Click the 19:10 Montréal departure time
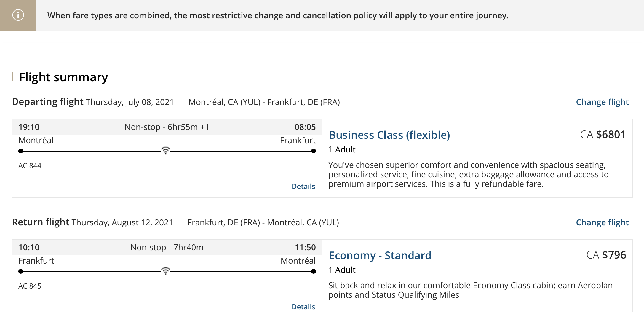 coord(29,127)
